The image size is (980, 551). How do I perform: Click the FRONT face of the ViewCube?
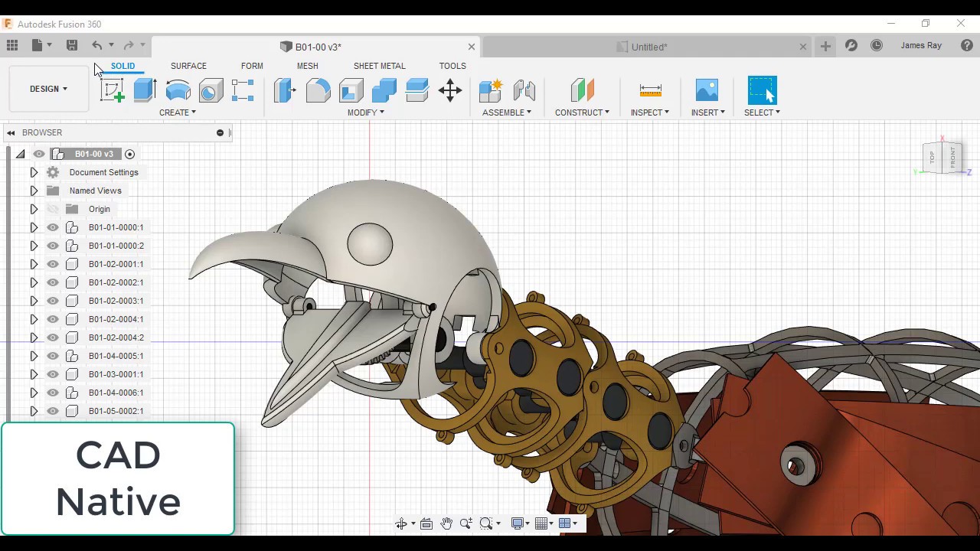[952, 158]
